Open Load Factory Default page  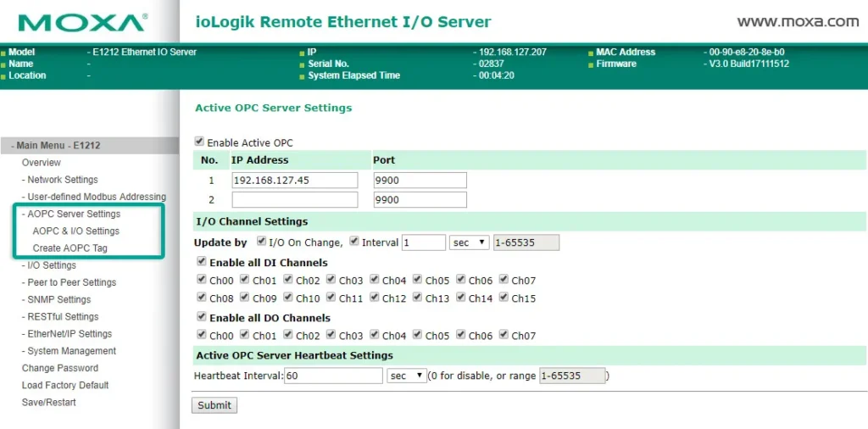(x=65, y=386)
